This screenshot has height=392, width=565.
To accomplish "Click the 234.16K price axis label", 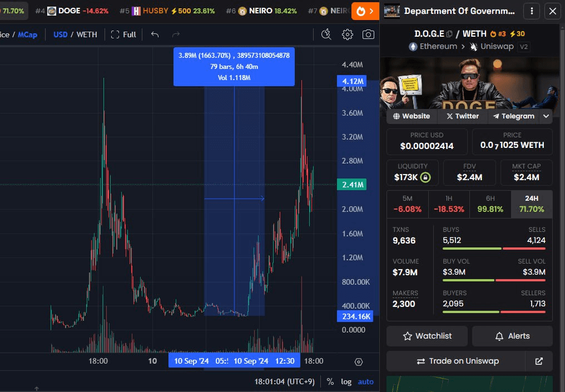I will pos(355,316).
